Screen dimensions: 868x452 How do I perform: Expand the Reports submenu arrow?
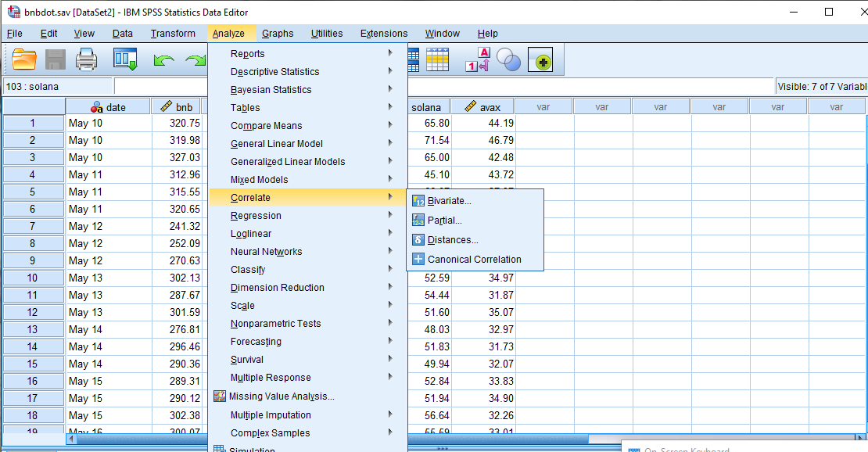(x=390, y=52)
